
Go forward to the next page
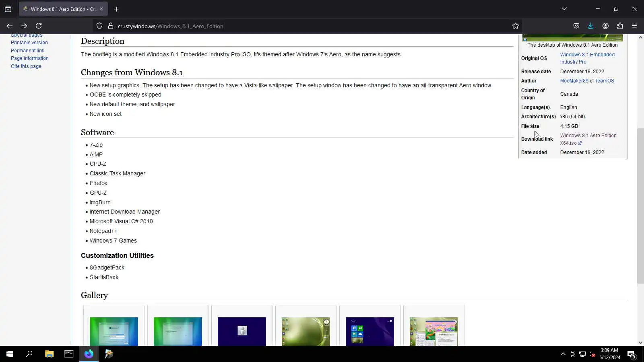click(x=24, y=26)
